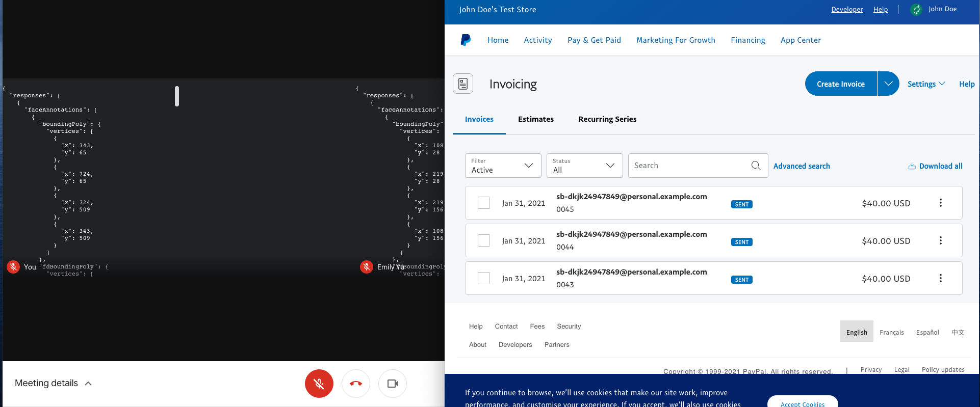This screenshot has width=980, height=407.
Task: Expand Meeting details chevron
Action: [88, 384]
